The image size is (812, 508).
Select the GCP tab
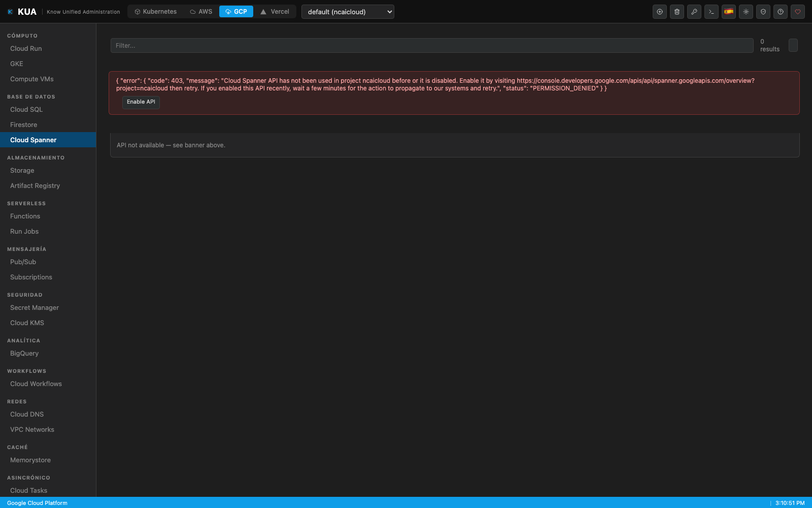coord(236,12)
